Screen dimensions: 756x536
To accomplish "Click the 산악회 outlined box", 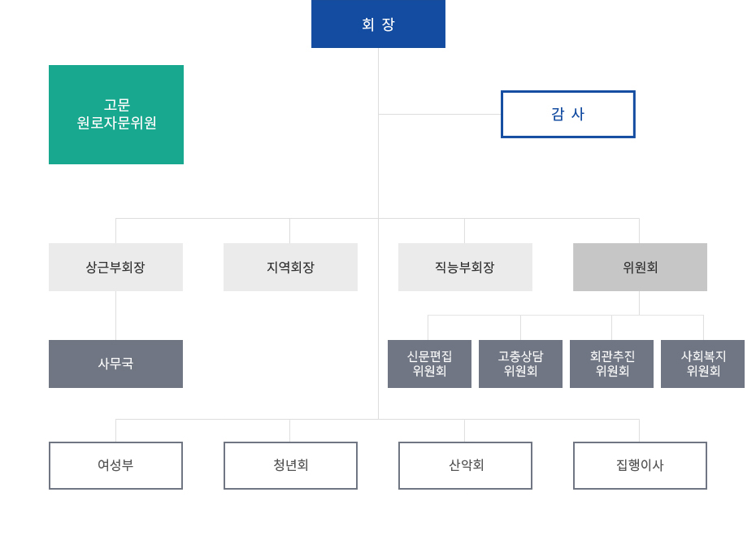I will (465, 465).
